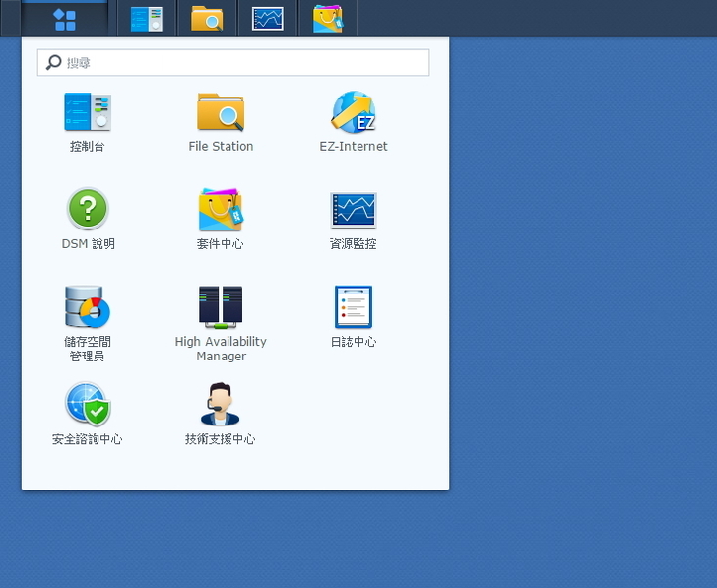Toggle the main menu button in the taskbar

pos(65,19)
